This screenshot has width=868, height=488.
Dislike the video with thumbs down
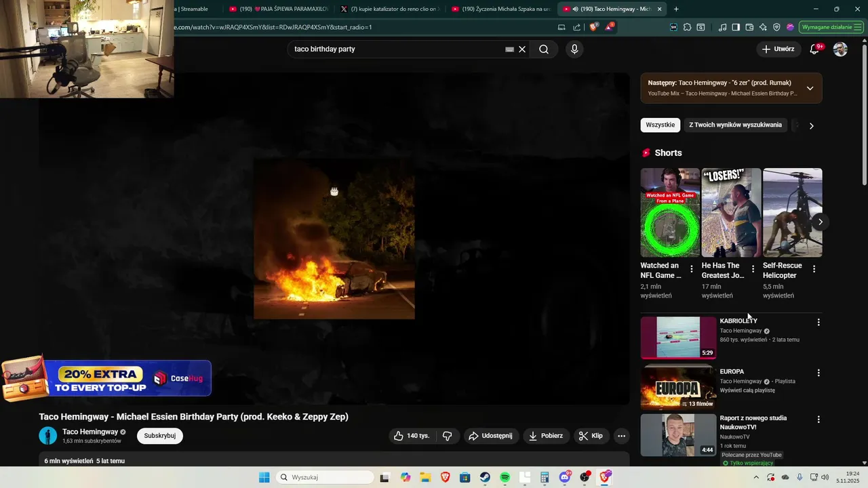(448, 436)
